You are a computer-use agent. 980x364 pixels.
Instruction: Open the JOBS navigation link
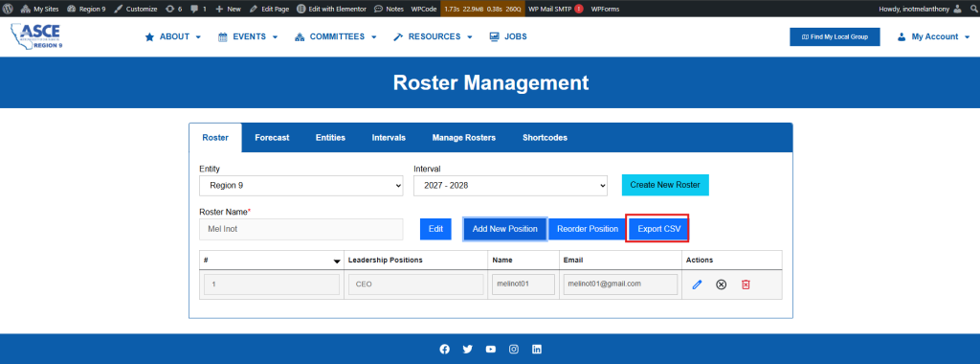pos(508,37)
